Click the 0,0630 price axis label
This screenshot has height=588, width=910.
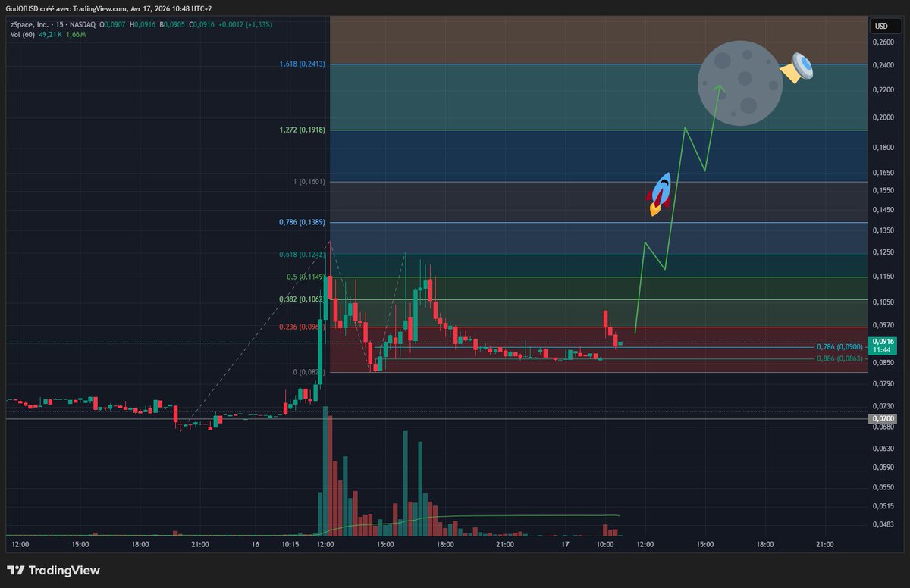pyautogui.click(x=883, y=449)
